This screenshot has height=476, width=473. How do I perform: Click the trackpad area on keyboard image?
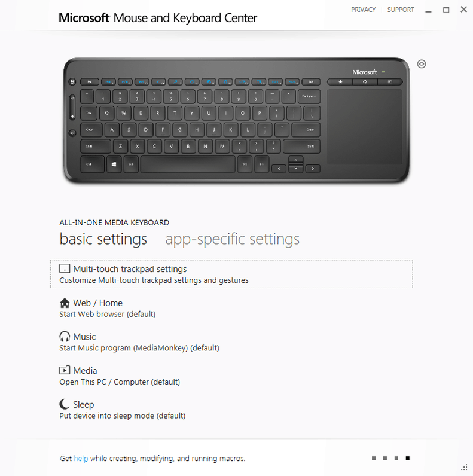tap(365, 127)
